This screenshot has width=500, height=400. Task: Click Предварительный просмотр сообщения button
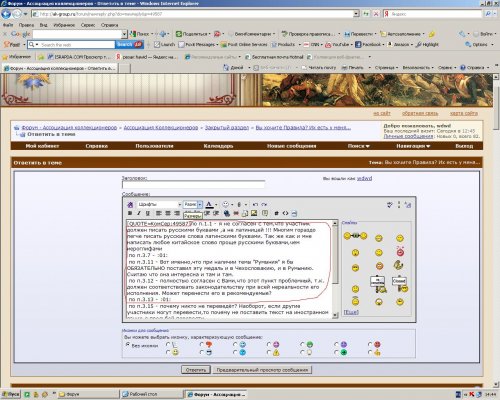tap(262, 370)
